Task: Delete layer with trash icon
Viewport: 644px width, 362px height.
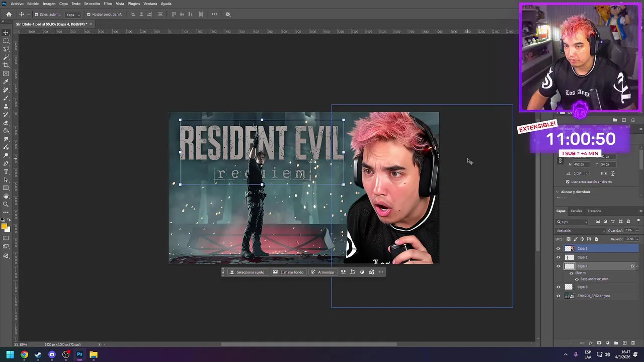Action: click(633, 343)
